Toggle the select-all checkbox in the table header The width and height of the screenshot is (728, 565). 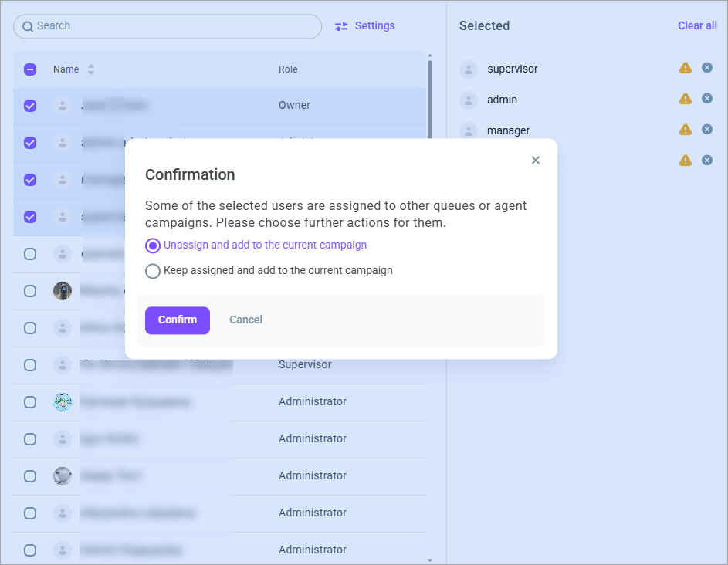coord(30,69)
